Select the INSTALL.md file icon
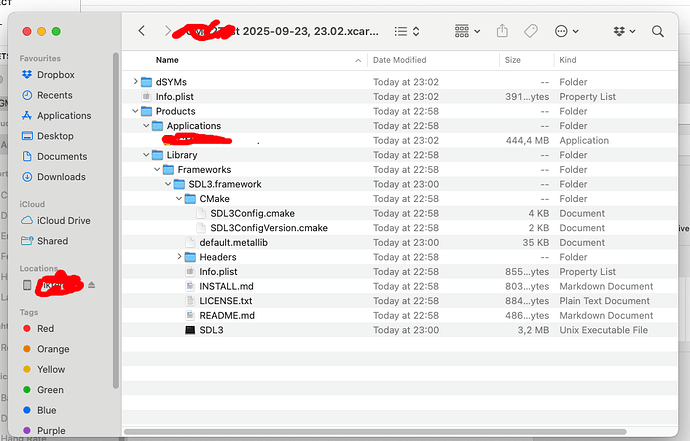 point(190,286)
